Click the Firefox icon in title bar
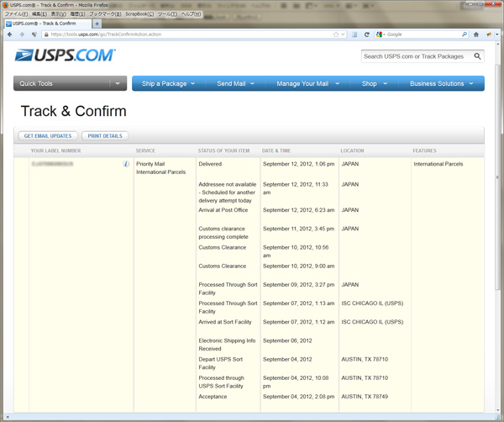This screenshot has width=504, height=422. [6, 5]
